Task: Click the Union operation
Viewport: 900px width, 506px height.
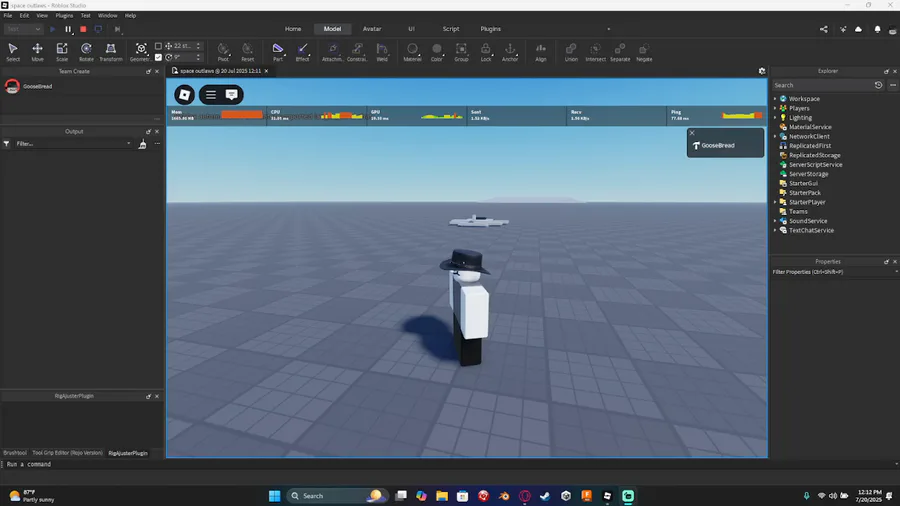Action: [x=571, y=52]
